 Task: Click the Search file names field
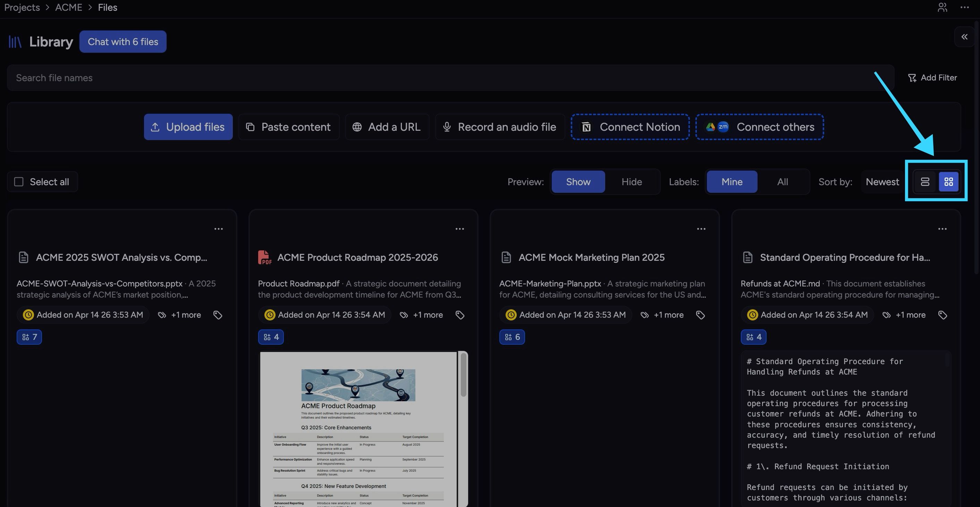click(450, 78)
